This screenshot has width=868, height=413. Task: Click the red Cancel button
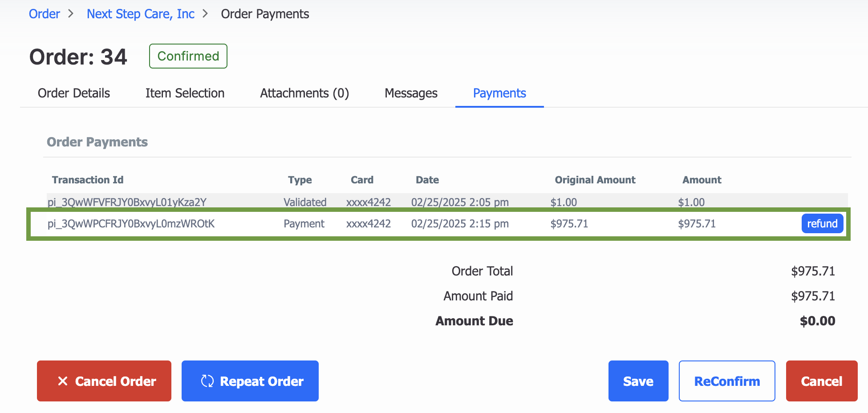tap(822, 381)
